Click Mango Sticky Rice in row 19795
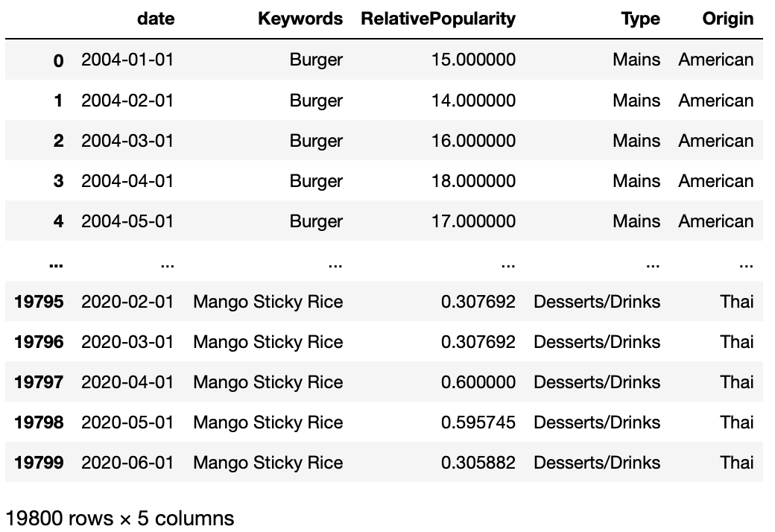 coord(268,302)
